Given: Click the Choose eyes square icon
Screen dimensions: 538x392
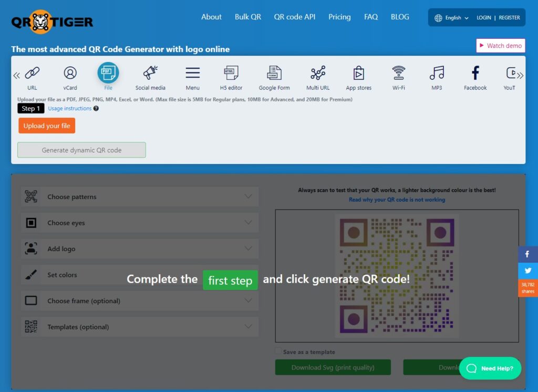Looking at the screenshot, I should pyautogui.click(x=31, y=223).
